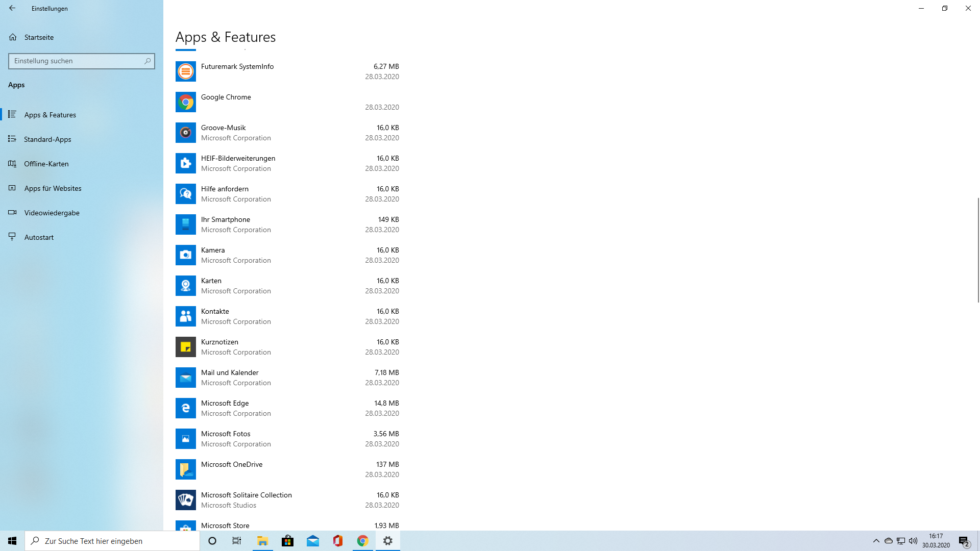
Task: Click the Futuremark SystemInfo icon
Action: pos(186,71)
